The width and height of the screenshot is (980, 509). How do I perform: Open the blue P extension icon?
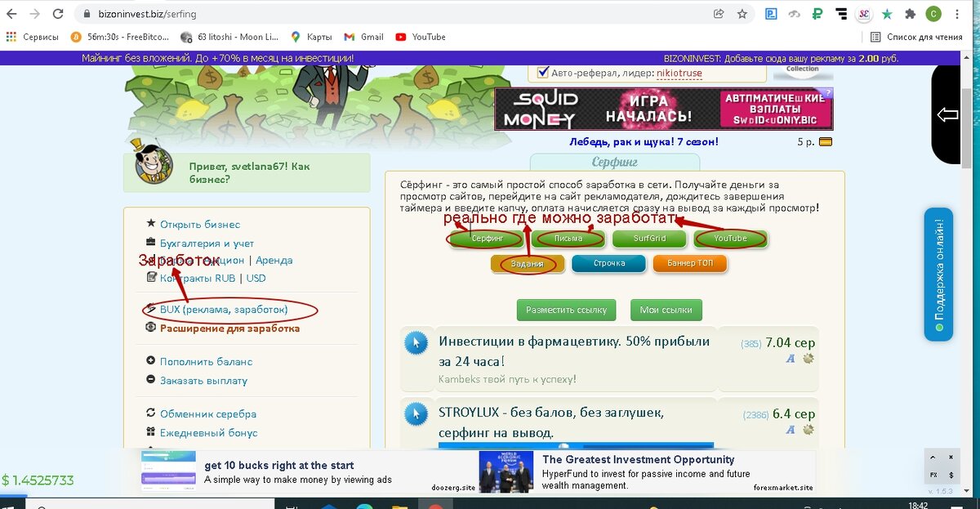pyautogui.click(x=771, y=14)
